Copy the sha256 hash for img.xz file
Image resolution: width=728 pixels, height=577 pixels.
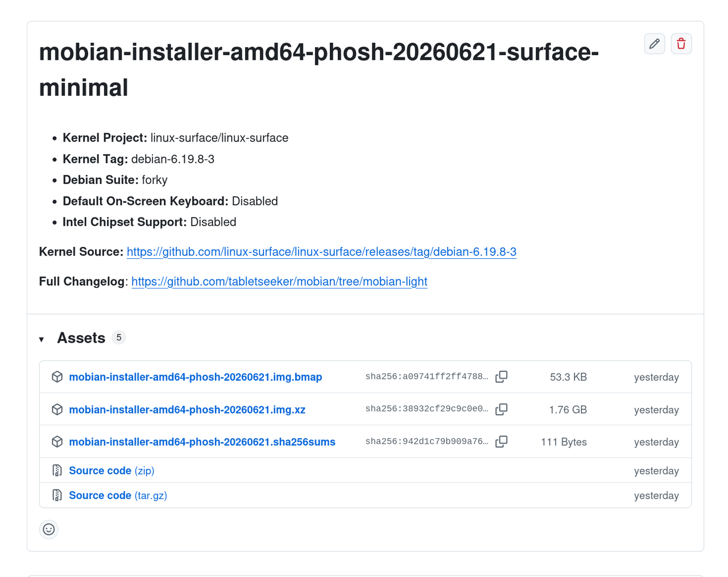click(x=502, y=409)
